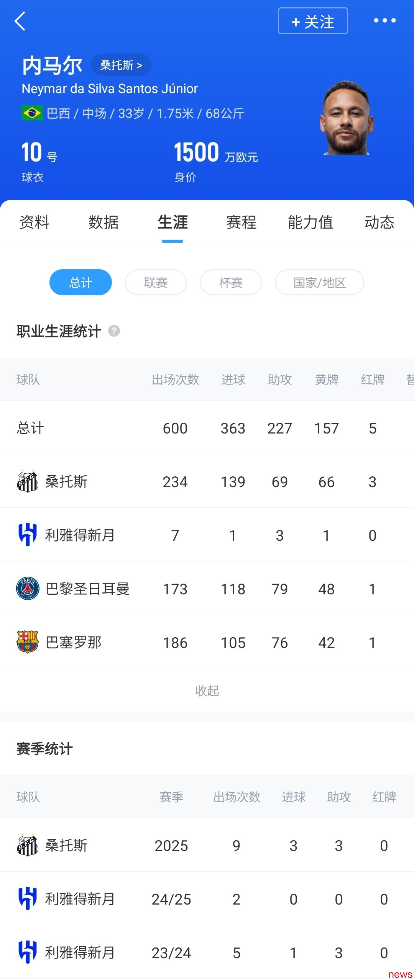Select the 联赛 filter pill
The width and height of the screenshot is (414, 980).
pos(156,282)
